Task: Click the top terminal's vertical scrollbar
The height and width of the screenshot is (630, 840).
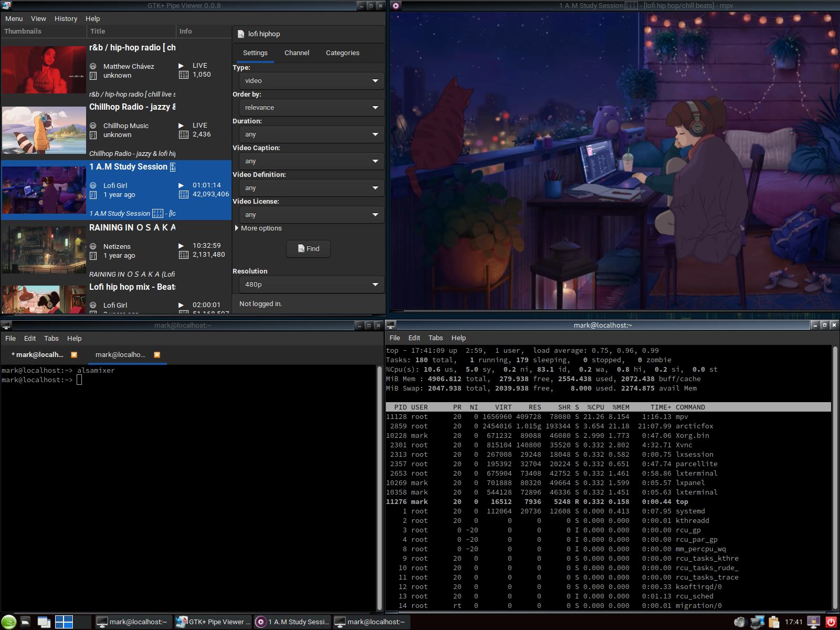Action: 835,477
